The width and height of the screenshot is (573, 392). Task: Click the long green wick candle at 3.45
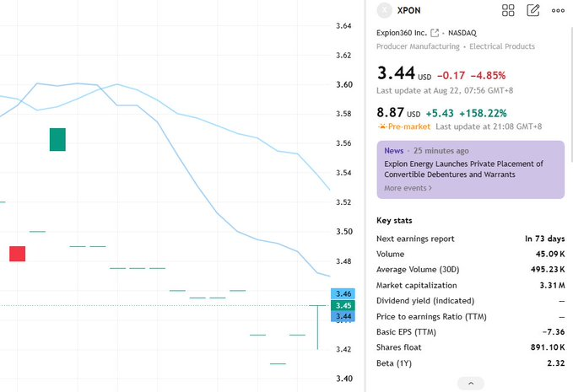pos(317,327)
